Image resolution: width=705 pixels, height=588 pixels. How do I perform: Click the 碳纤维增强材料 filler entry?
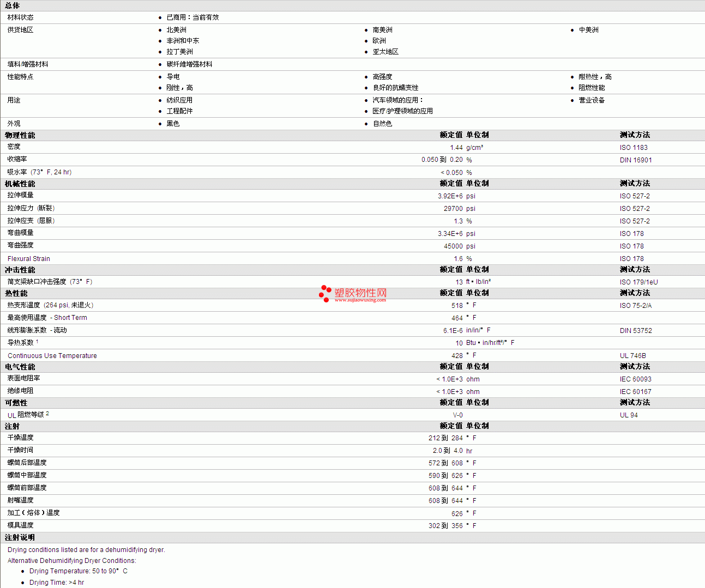(189, 64)
